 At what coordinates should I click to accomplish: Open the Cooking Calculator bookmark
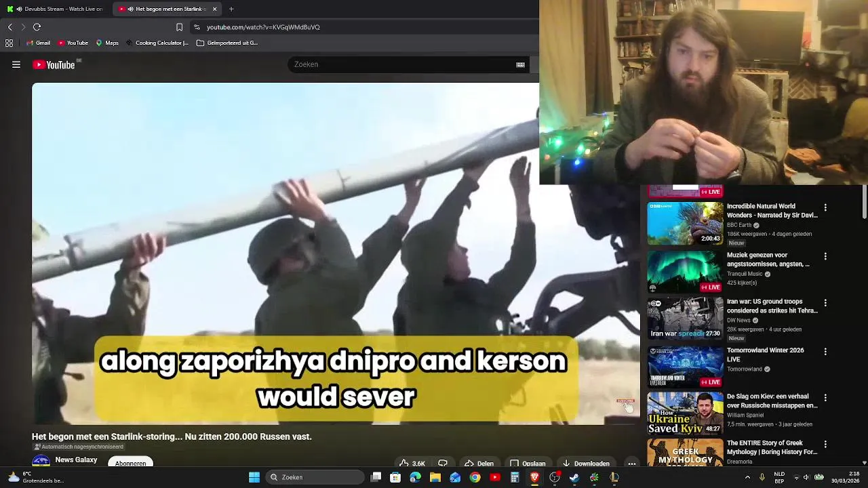pos(157,43)
